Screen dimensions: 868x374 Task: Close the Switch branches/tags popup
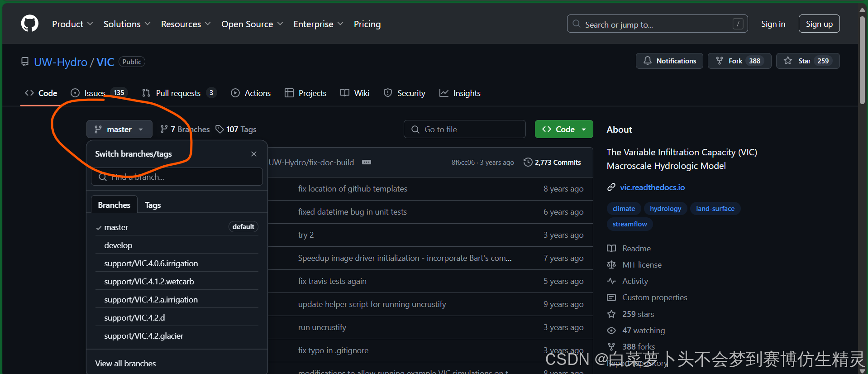(x=254, y=154)
